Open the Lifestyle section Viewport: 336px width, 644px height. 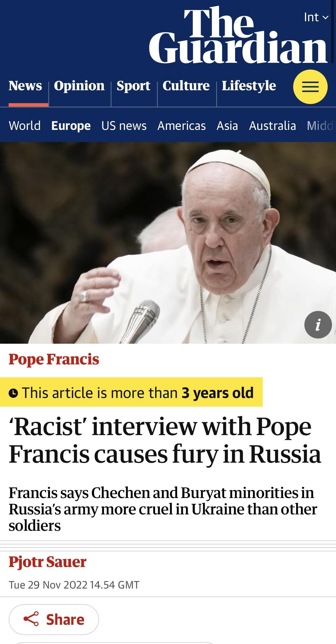click(x=249, y=86)
